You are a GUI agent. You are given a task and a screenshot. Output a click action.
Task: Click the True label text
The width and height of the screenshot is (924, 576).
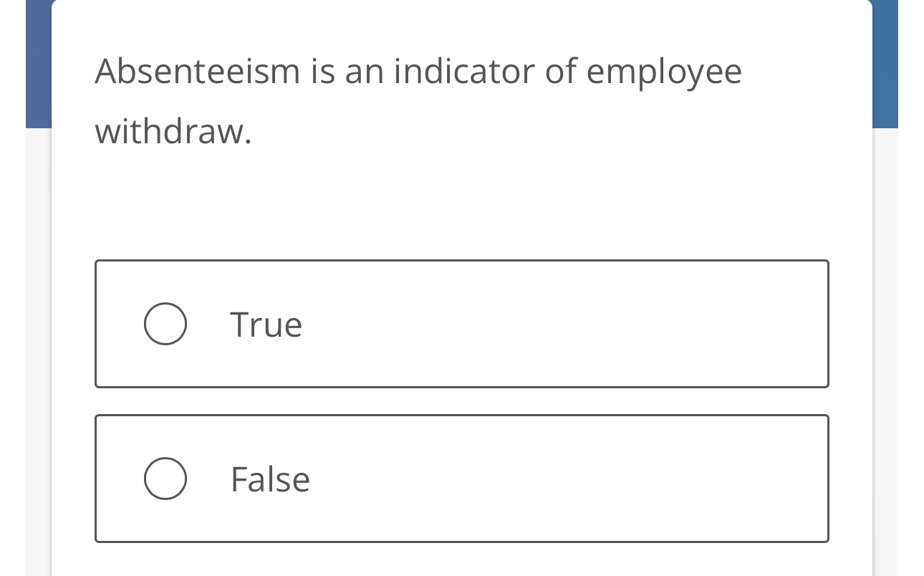[x=265, y=324]
